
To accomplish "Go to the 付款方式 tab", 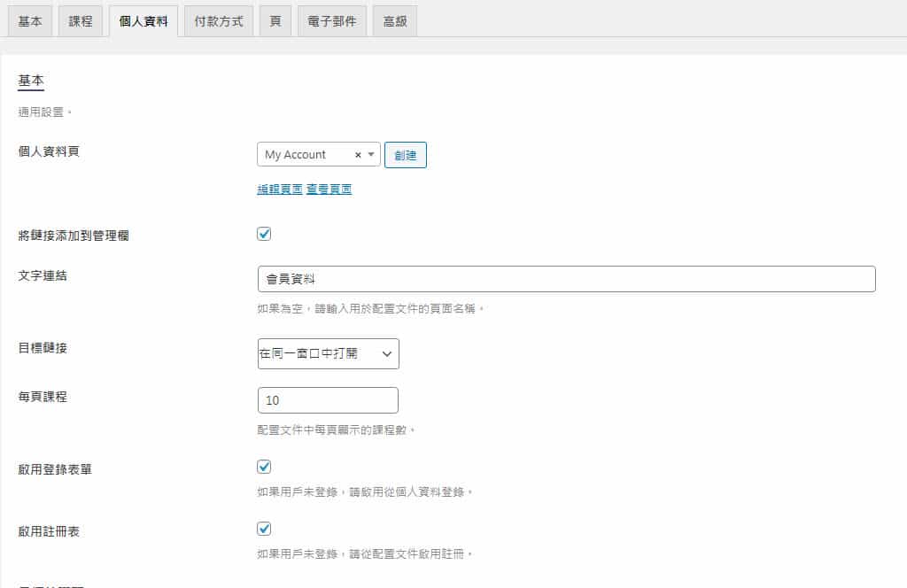I will pos(219,21).
